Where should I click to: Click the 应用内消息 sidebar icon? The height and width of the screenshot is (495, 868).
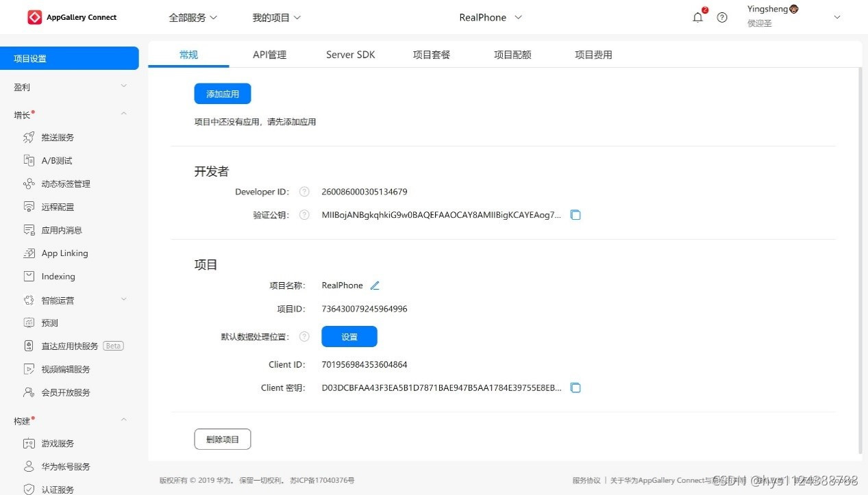coord(29,230)
